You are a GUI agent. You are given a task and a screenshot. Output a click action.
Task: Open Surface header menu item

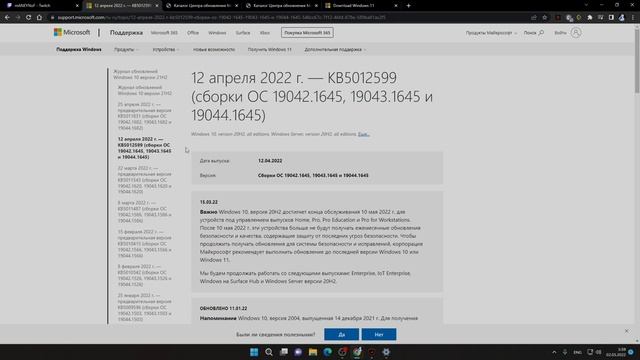pyautogui.click(x=243, y=33)
